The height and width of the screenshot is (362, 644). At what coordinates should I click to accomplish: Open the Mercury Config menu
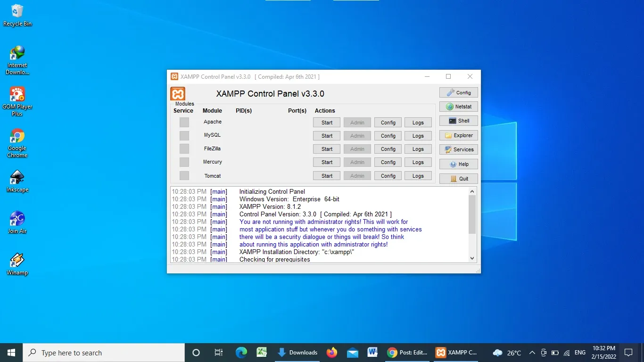(388, 162)
